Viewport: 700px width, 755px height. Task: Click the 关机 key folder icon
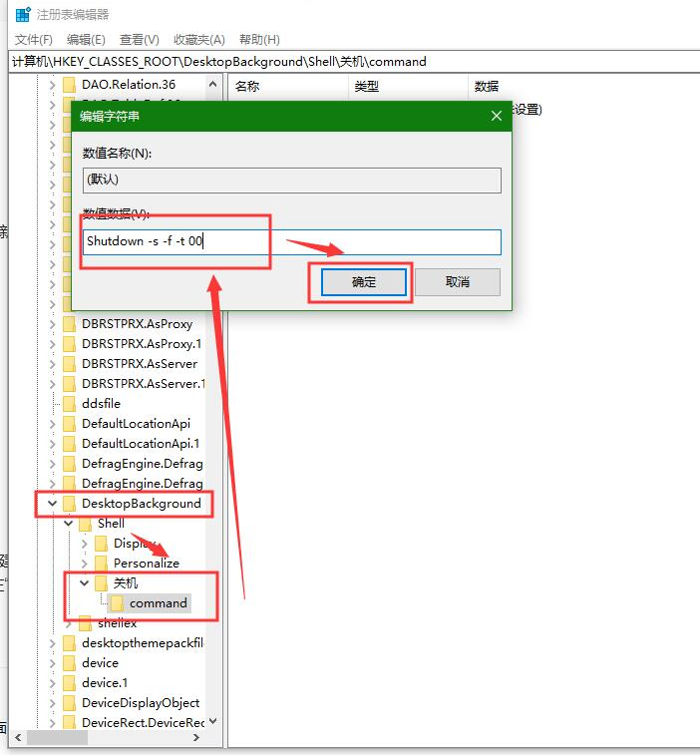(x=101, y=583)
